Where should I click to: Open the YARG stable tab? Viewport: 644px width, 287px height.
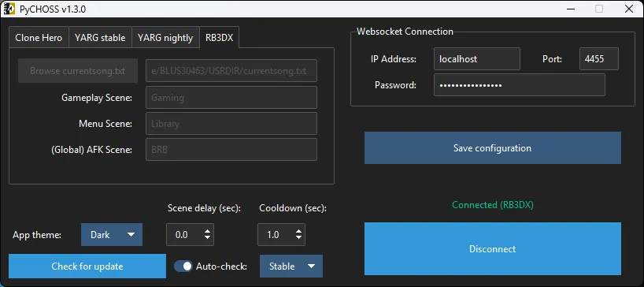coord(100,38)
